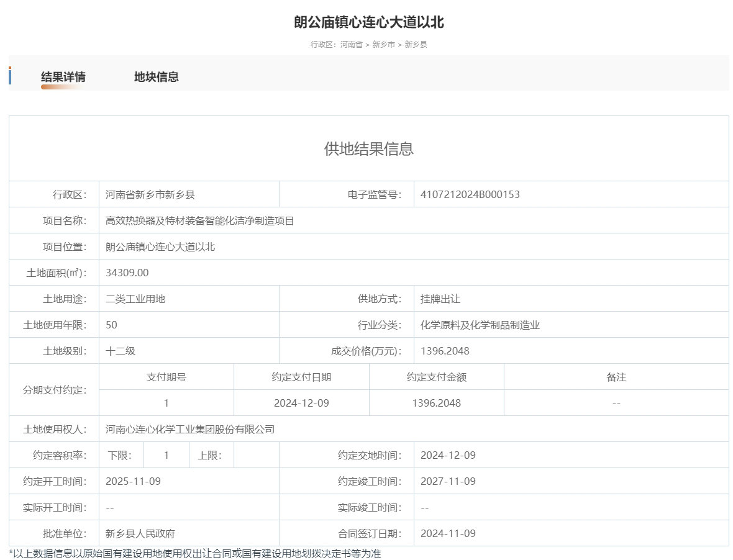Click the 约定开工时间 label
This screenshot has height=560, width=733.
(x=55, y=482)
